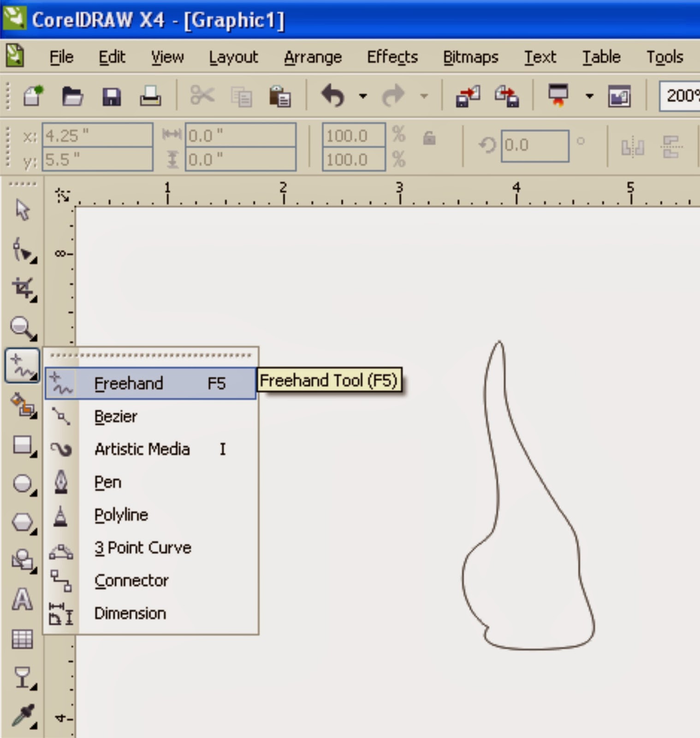Click the x position field
Screen dimensions: 700x738
click(x=97, y=135)
